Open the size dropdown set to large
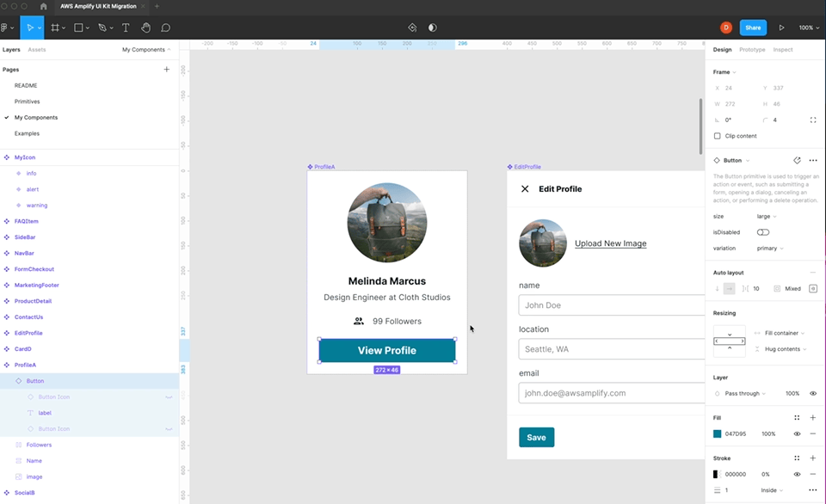 point(764,216)
